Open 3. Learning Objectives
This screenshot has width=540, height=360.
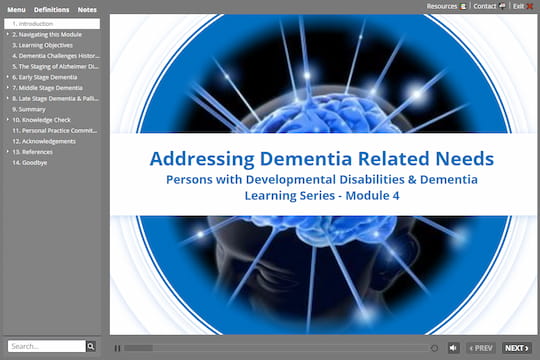coord(42,45)
